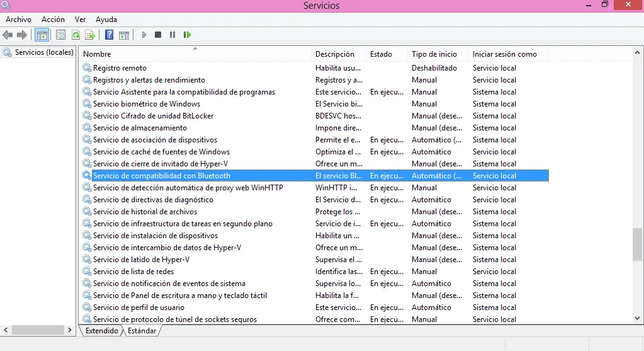Image resolution: width=644 pixels, height=351 pixels.
Task: Click the tree pane scroll right arrow
Action: pos(70,330)
